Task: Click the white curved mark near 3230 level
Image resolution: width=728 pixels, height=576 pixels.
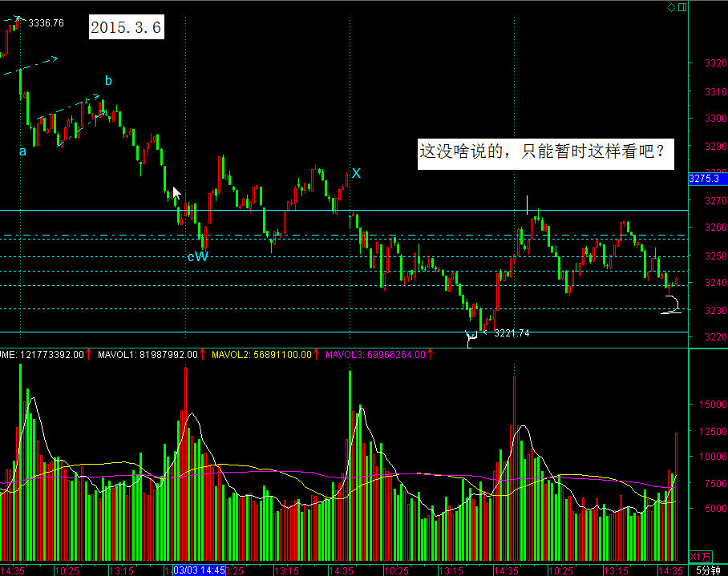Action: point(671,305)
